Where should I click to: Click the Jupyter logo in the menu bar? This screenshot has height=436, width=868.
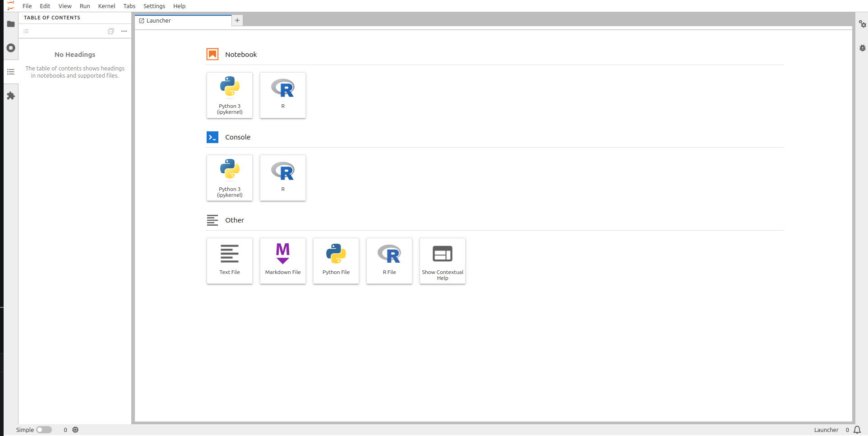11,6
